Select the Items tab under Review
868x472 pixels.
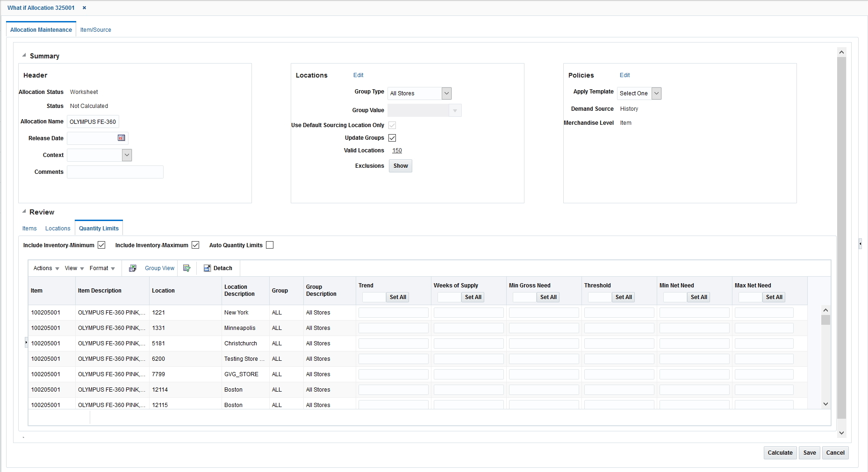coord(29,229)
